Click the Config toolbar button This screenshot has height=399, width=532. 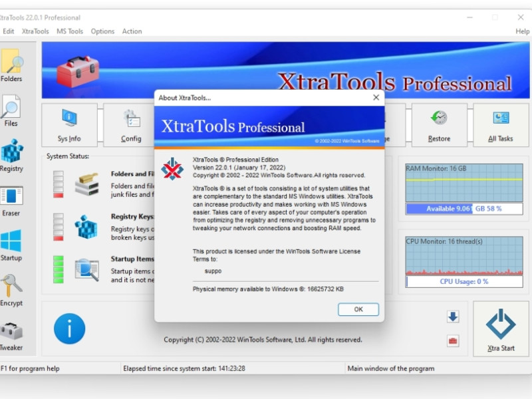[130, 125]
